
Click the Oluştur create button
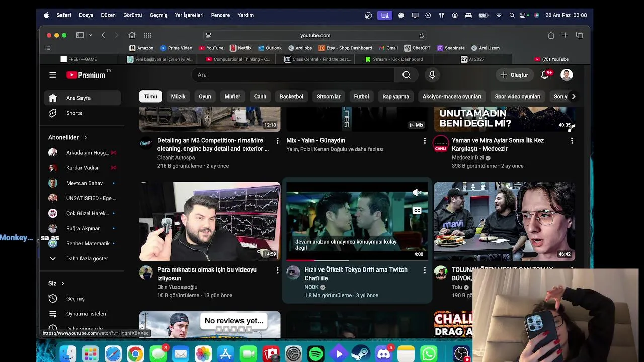[x=514, y=75]
